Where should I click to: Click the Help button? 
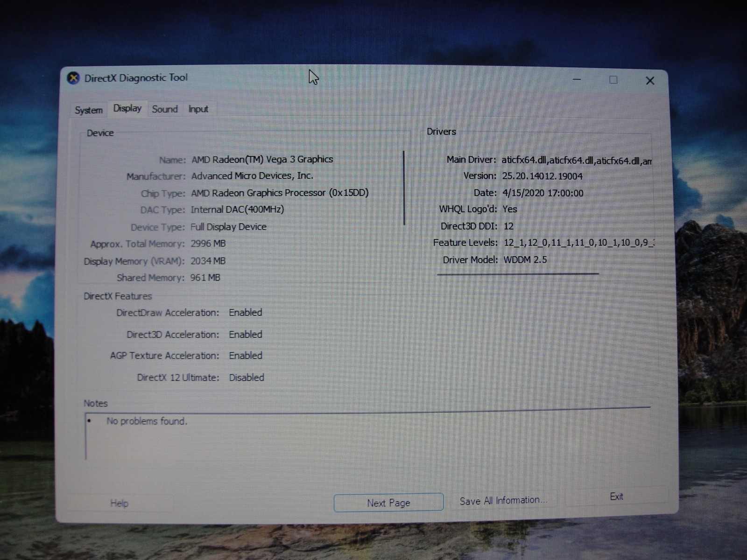pos(120,503)
